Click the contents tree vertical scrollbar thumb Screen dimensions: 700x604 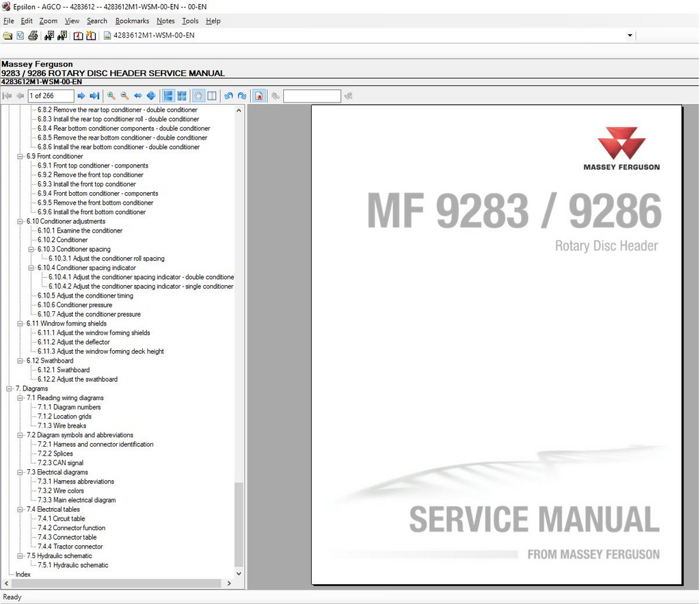[x=239, y=523]
